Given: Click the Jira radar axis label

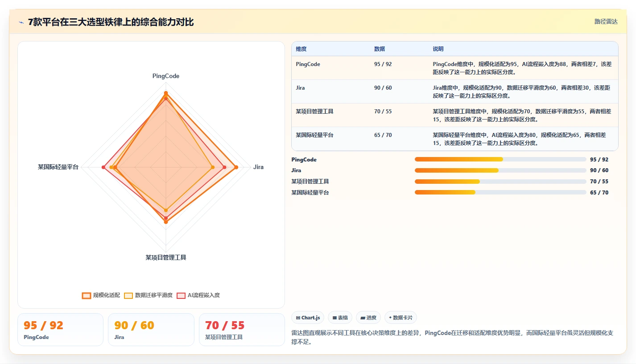Looking at the screenshot, I should [258, 167].
